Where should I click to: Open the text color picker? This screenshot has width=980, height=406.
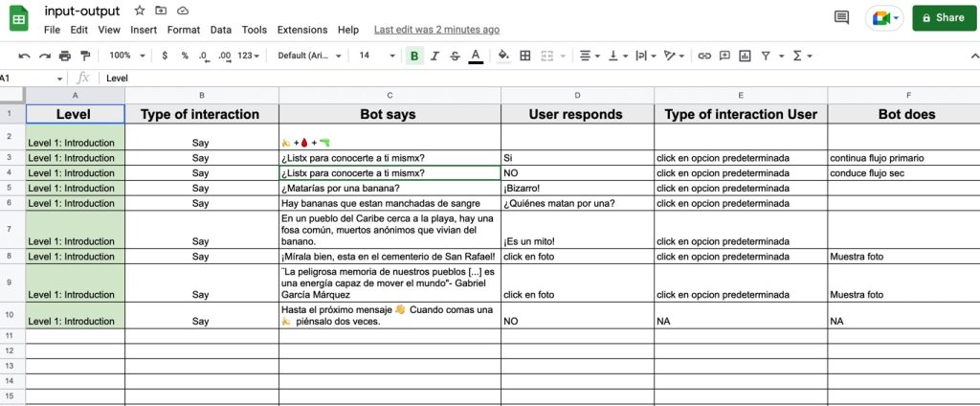(476, 56)
